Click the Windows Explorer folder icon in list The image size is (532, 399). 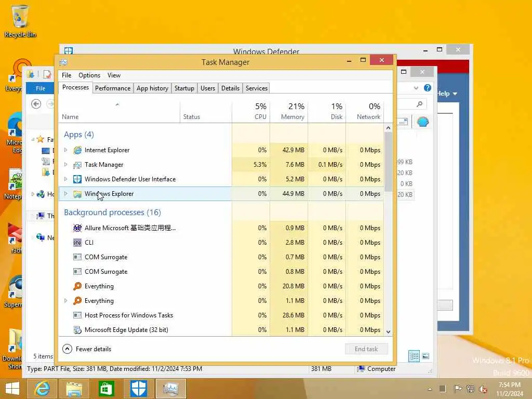[77, 194]
